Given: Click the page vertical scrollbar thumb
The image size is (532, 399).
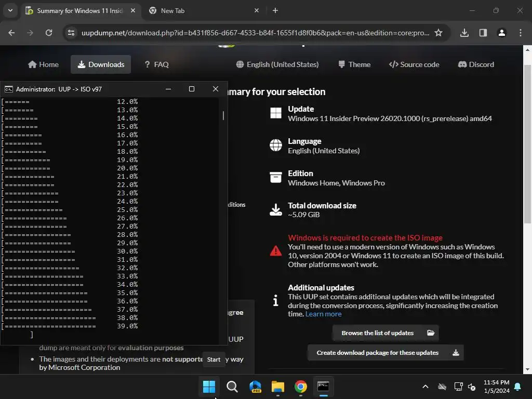Looking at the screenshot, I should coord(527,144).
